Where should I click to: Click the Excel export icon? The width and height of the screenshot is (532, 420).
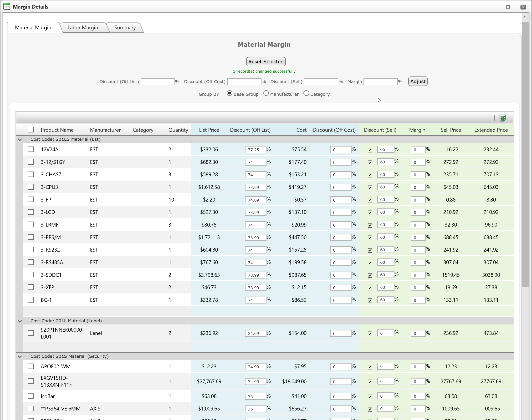click(502, 118)
